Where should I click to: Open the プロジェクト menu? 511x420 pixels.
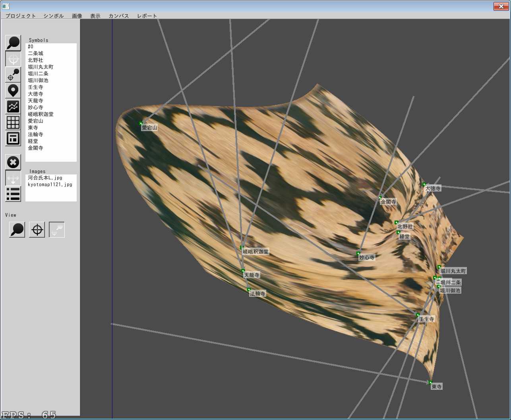(x=21, y=16)
